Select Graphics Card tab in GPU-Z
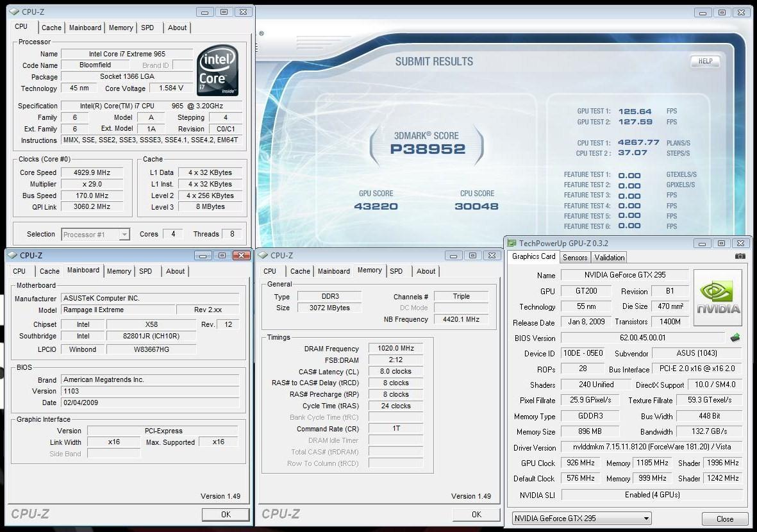757x532 pixels. click(533, 256)
